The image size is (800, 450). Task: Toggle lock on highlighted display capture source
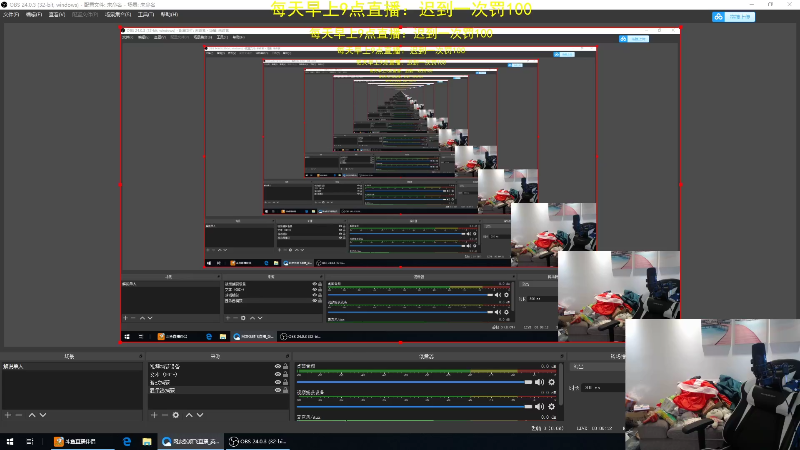click(286, 390)
